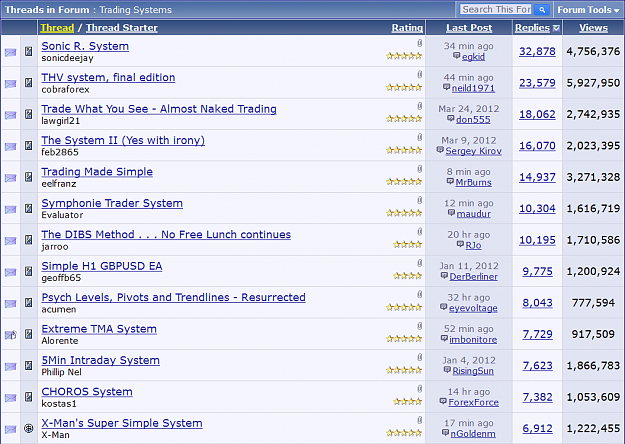Open last poster imbonitore's profile
The height and width of the screenshot is (444, 625).
pos(473,340)
